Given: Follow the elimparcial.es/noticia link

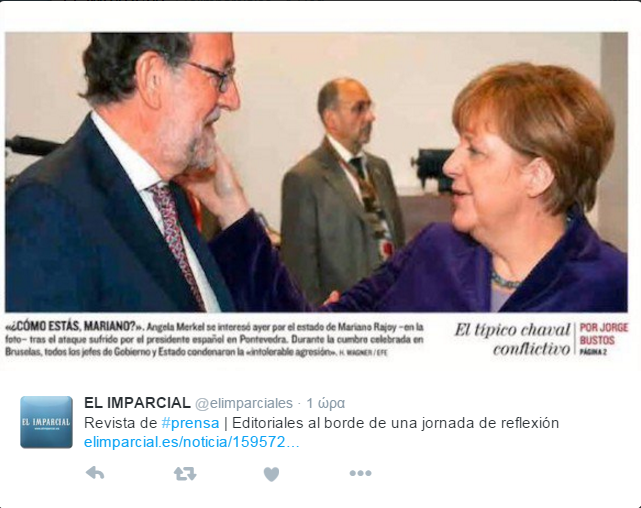Looking at the screenshot, I should [x=192, y=442].
